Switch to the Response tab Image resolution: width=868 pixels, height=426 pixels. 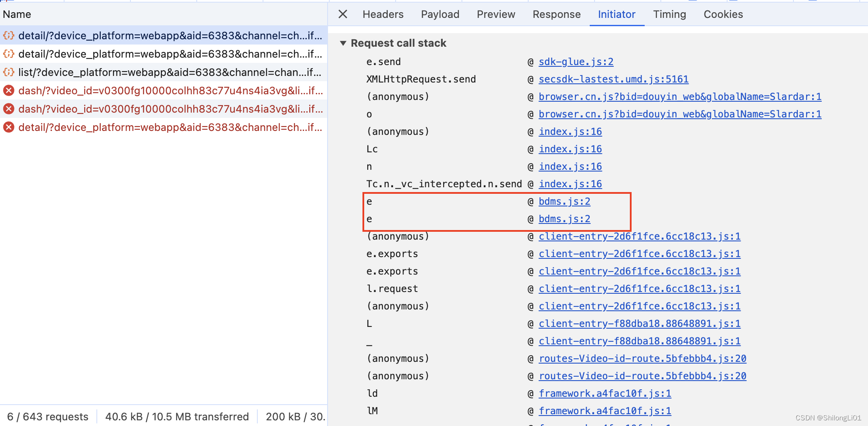coord(557,14)
